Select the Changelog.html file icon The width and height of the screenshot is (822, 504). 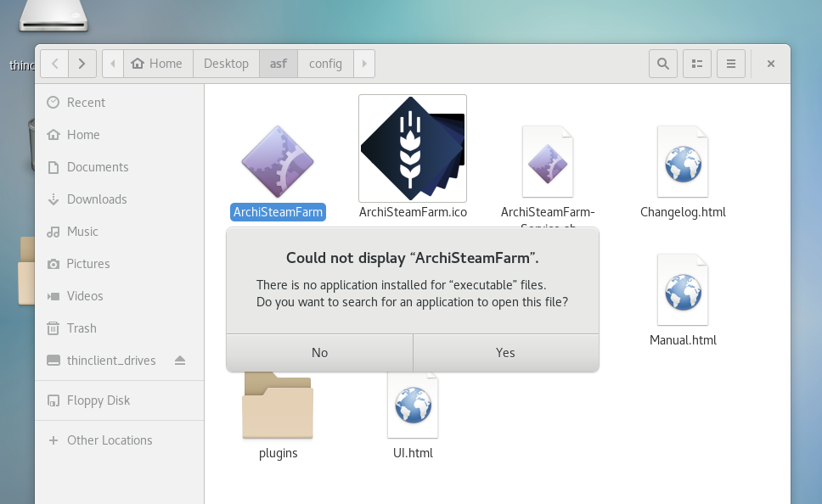click(x=683, y=162)
